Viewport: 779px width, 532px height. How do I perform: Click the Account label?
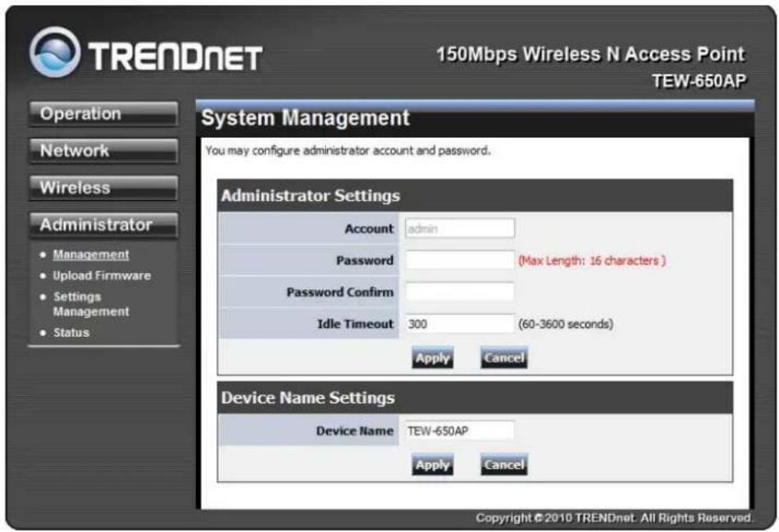[x=369, y=229]
